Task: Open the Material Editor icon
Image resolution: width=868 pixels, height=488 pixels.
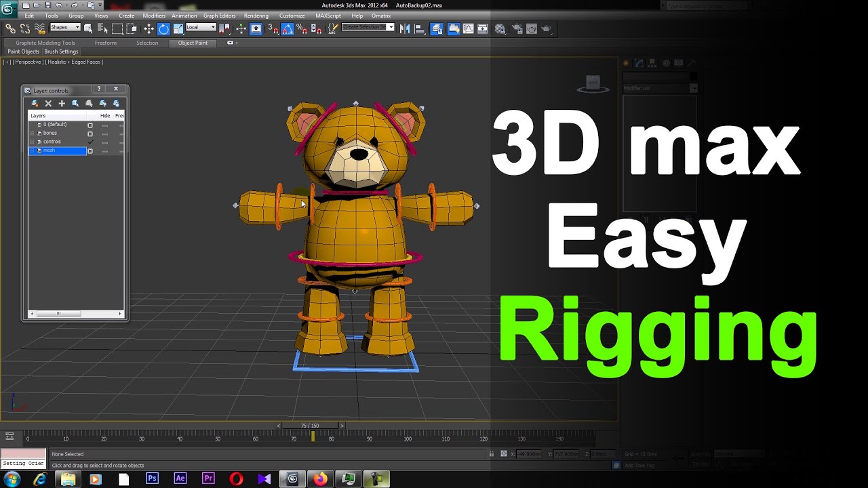Action: click(500, 28)
